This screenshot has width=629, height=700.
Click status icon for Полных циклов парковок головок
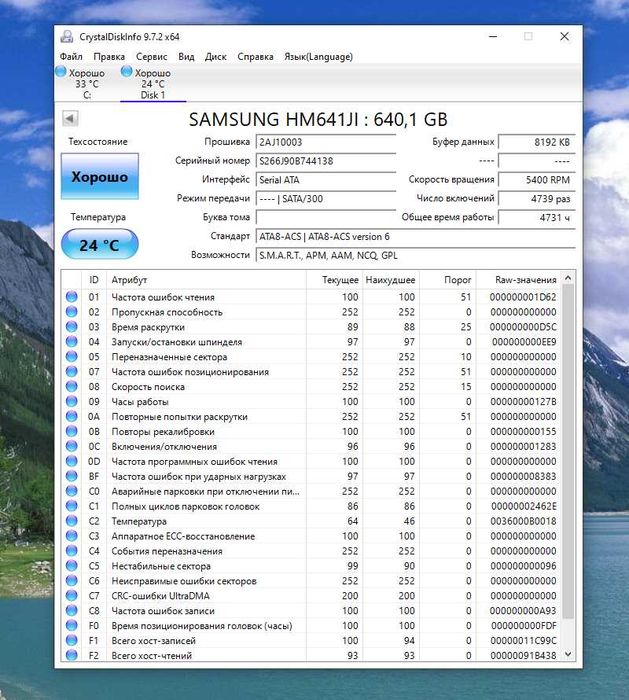(x=71, y=506)
